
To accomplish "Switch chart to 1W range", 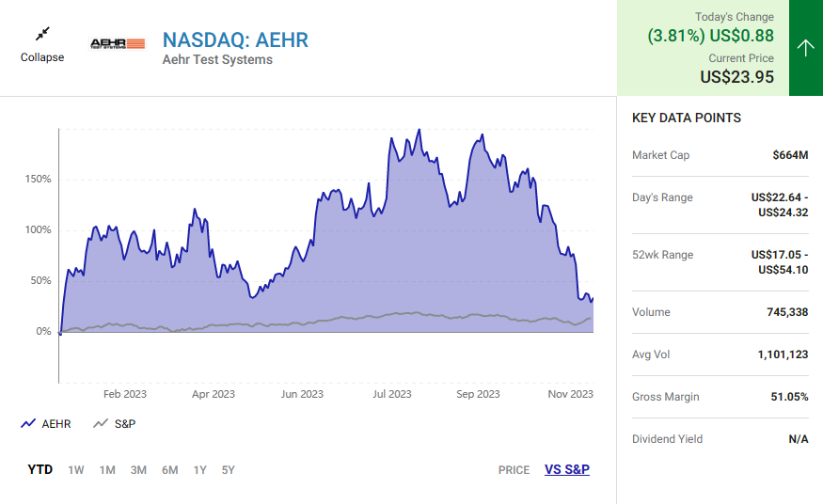I will click(76, 470).
